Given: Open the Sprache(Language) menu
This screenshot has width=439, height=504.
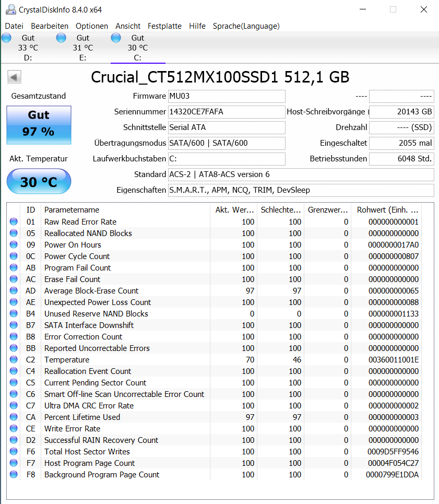Looking at the screenshot, I should (x=246, y=26).
